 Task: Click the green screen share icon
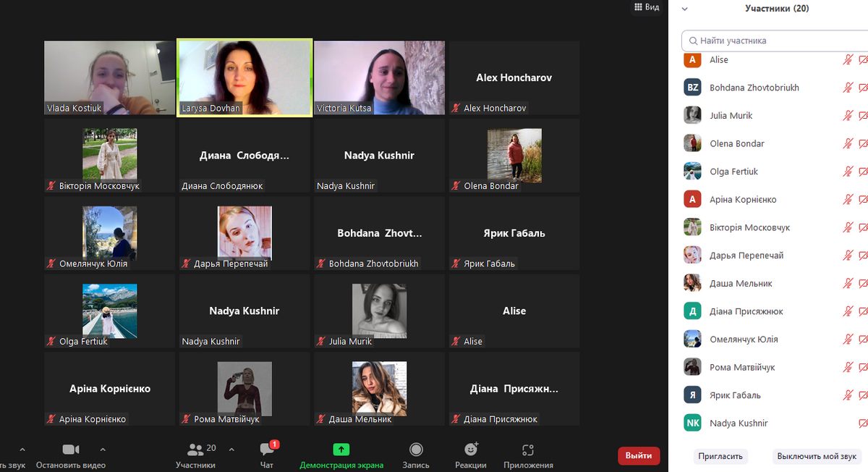click(x=341, y=450)
